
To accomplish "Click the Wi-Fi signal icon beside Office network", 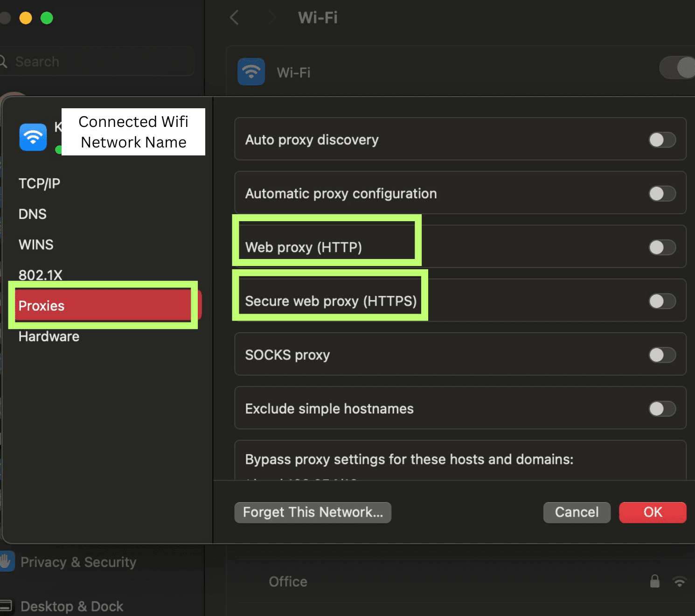I will (680, 581).
